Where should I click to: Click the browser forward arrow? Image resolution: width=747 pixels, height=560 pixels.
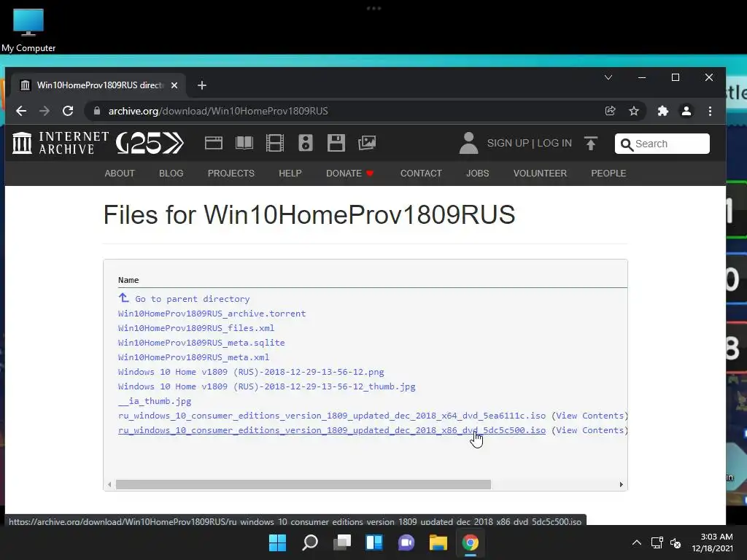pyautogui.click(x=44, y=111)
